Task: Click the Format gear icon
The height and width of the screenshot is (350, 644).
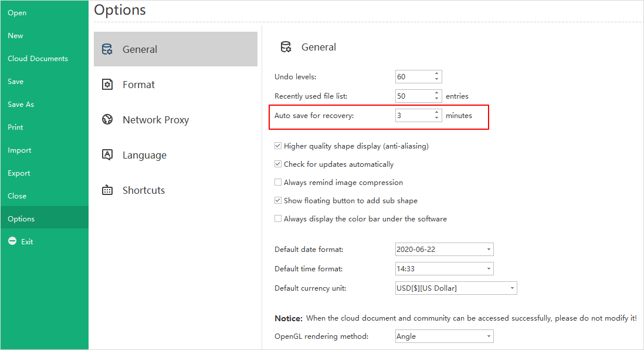Action: 107,85
